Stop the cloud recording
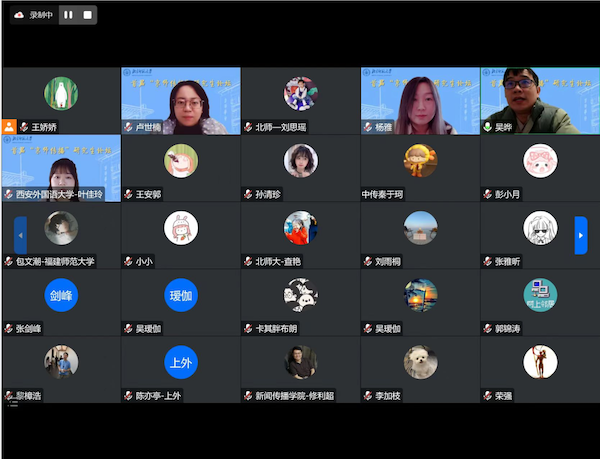 click(88, 15)
